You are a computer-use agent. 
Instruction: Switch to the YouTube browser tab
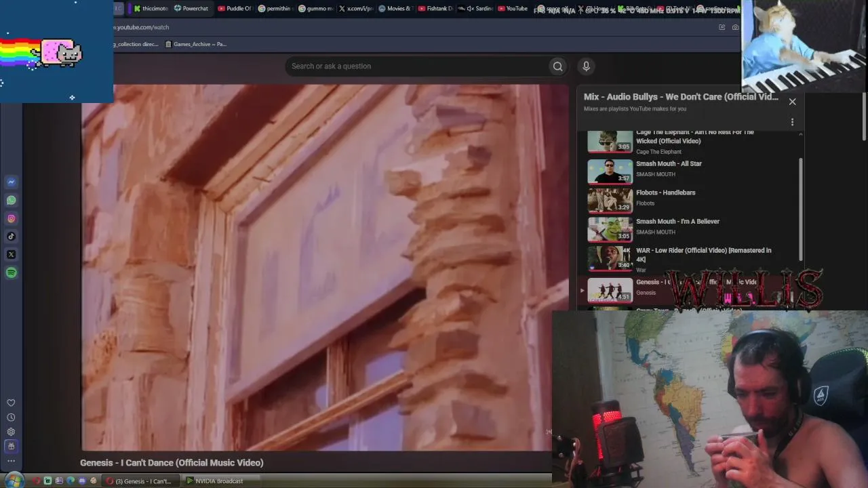point(513,9)
